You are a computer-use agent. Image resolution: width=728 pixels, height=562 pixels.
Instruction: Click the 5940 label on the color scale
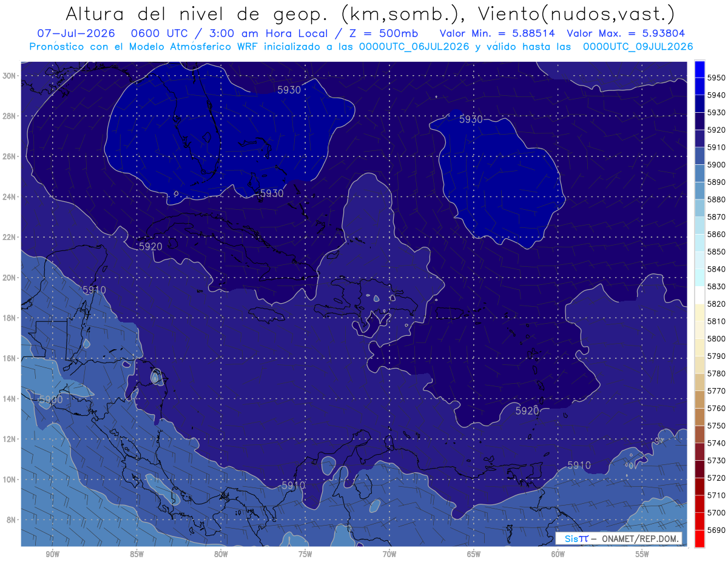pos(716,95)
